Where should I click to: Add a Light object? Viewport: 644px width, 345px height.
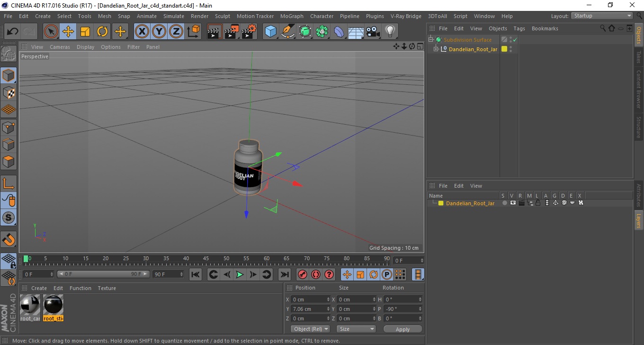tap(390, 32)
